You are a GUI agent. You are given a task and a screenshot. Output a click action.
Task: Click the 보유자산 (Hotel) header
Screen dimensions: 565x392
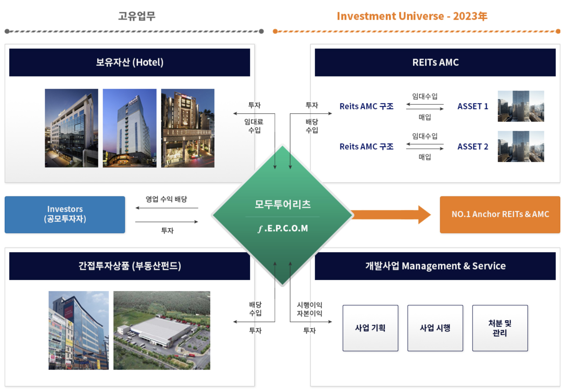click(129, 62)
